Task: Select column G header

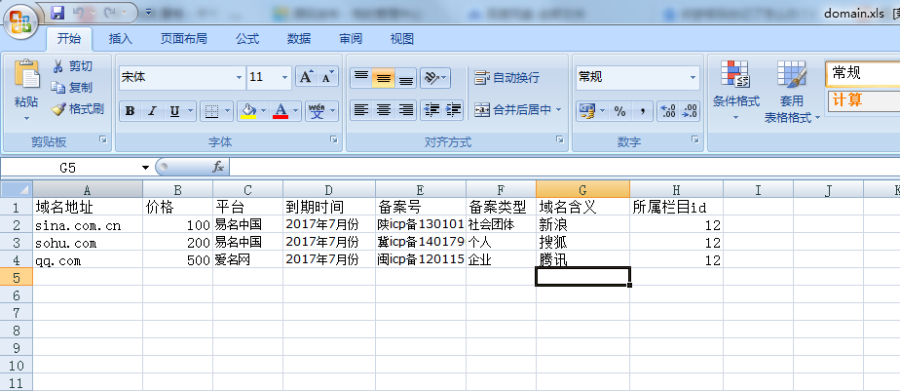Action: (x=583, y=189)
